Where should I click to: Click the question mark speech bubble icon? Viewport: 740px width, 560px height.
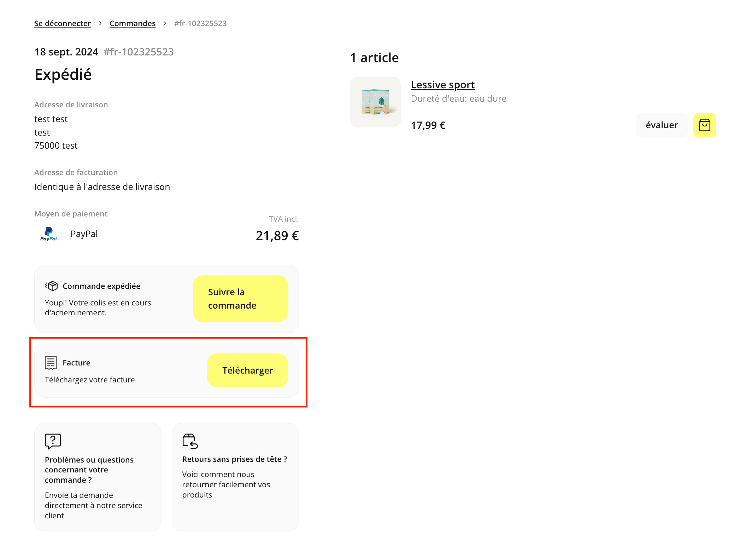point(53,441)
